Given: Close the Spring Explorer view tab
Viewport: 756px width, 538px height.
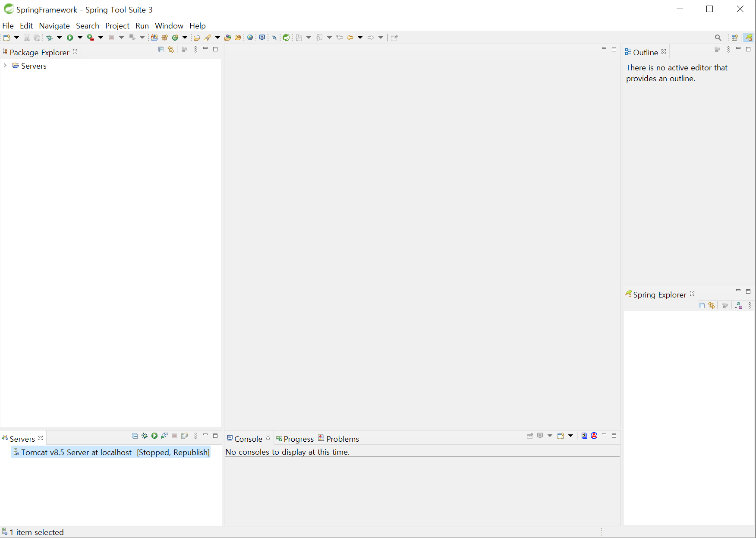Looking at the screenshot, I should (x=692, y=294).
